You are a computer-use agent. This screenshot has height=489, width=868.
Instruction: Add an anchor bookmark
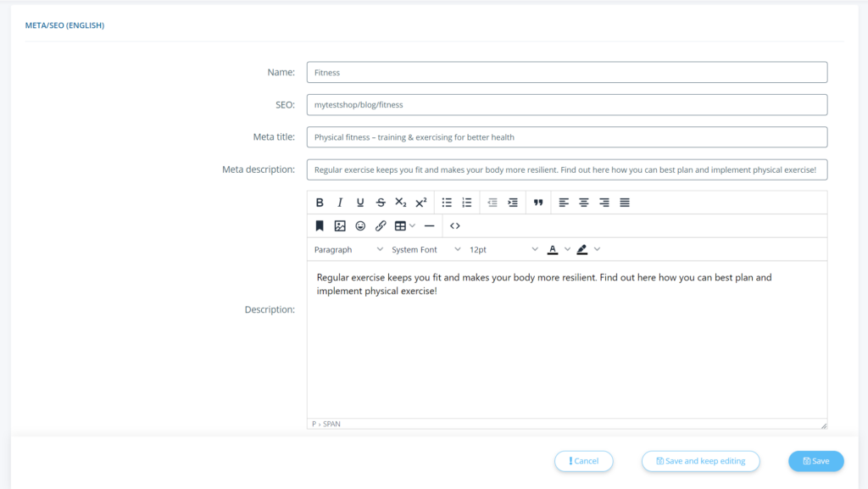pyautogui.click(x=320, y=226)
